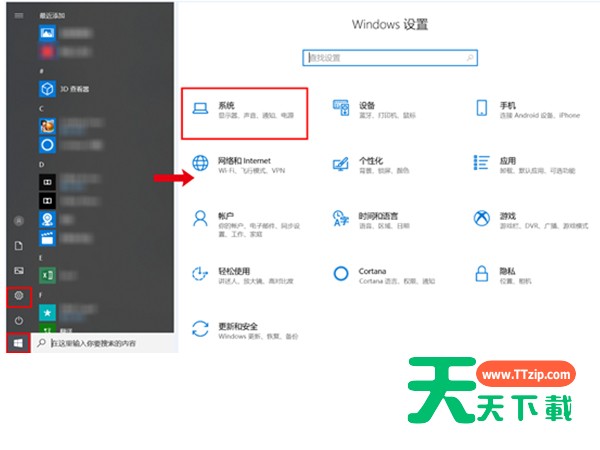Click the taskbar search box
Screen dimensions: 600x450
pos(104,343)
